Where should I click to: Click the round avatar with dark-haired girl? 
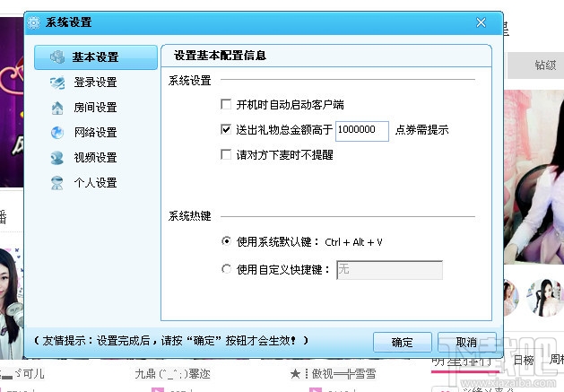(544, 298)
